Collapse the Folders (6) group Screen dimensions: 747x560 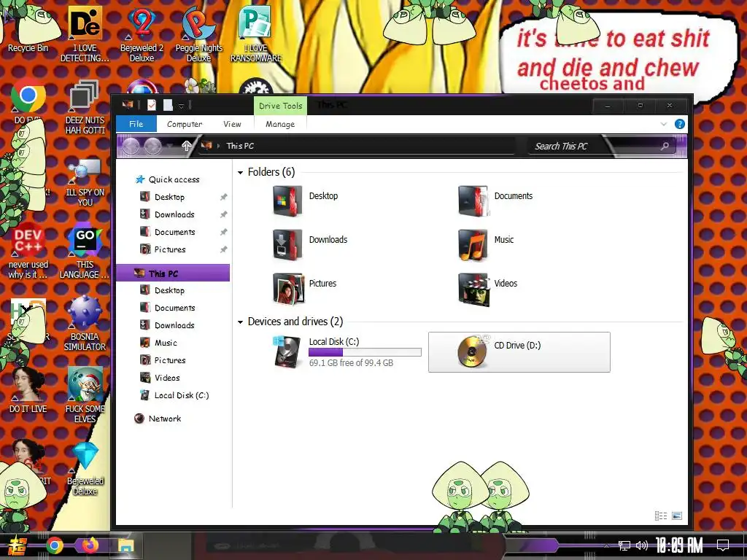pos(241,172)
